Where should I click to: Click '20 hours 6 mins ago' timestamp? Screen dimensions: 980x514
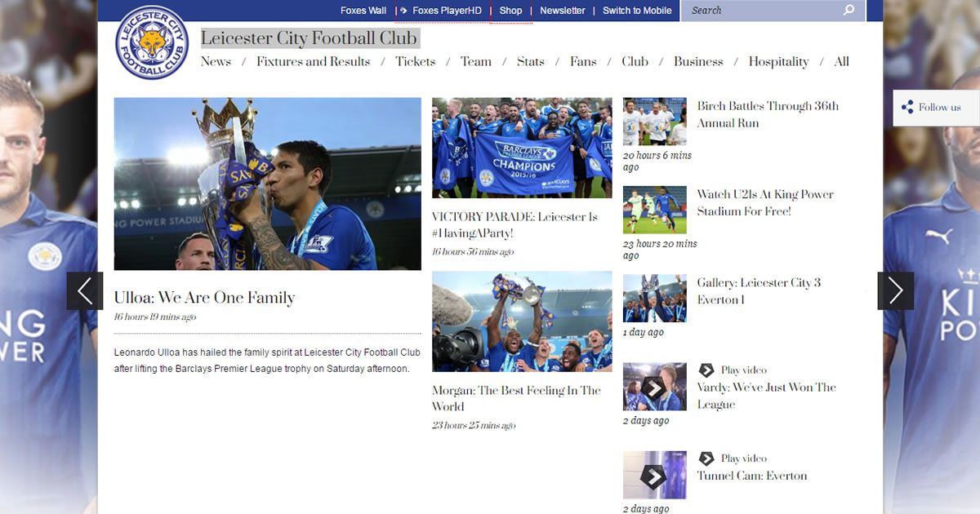(657, 162)
